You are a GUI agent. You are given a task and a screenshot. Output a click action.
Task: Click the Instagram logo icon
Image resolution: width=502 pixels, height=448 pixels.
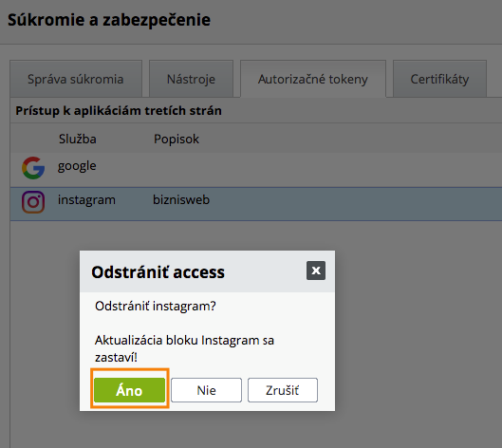[33, 202]
